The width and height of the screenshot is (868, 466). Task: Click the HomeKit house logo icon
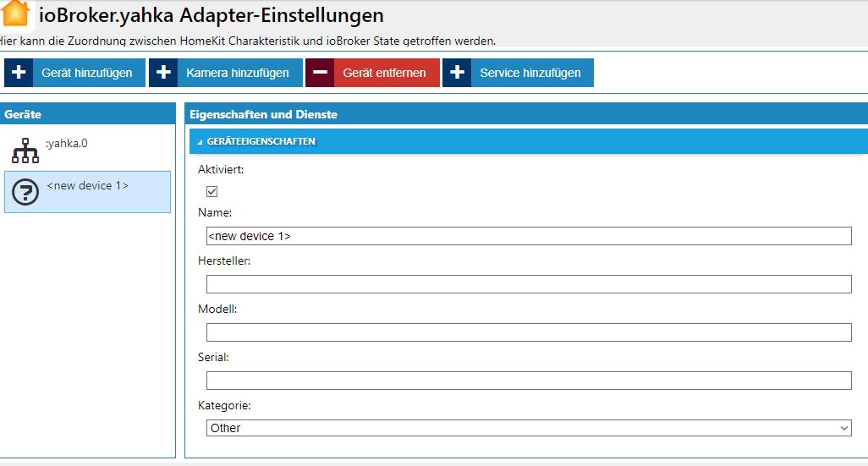(x=15, y=13)
